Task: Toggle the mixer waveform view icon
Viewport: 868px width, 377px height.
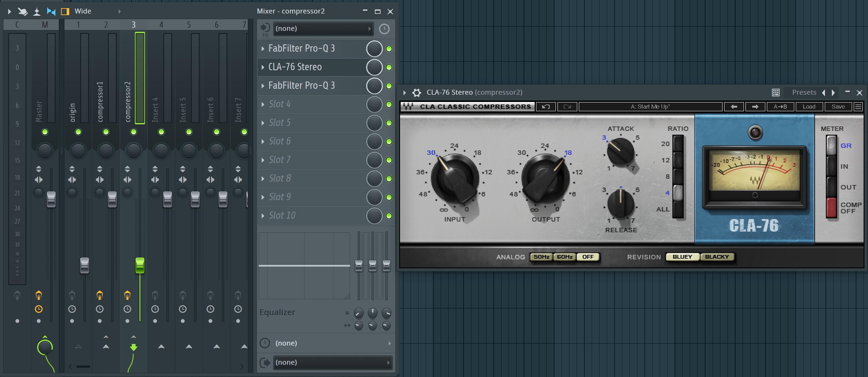Action: [51, 11]
